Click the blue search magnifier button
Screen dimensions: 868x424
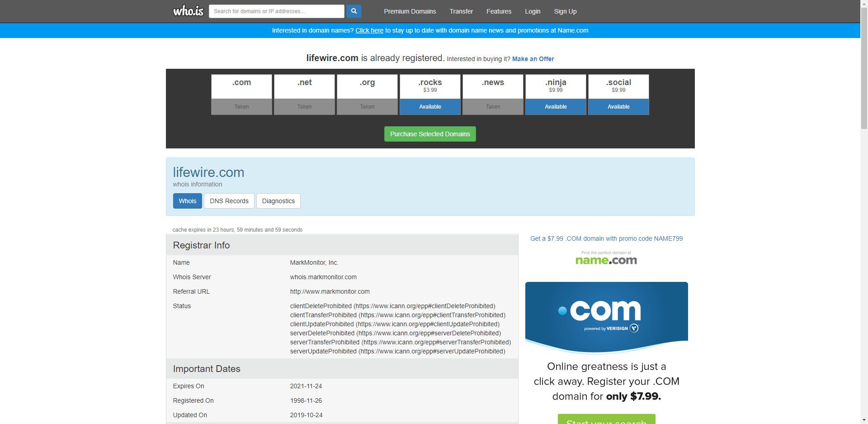pos(354,11)
